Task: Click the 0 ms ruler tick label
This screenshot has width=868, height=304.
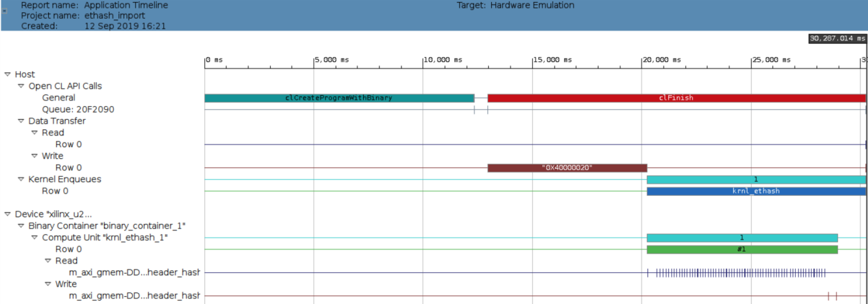Action: click(x=215, y=60)
